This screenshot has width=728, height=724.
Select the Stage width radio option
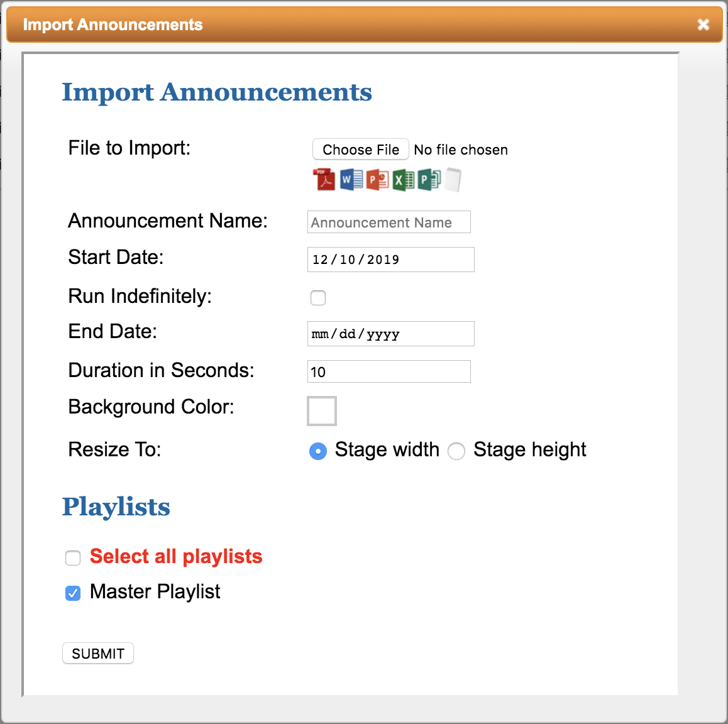pyautogui.click(x=318, y=451)
